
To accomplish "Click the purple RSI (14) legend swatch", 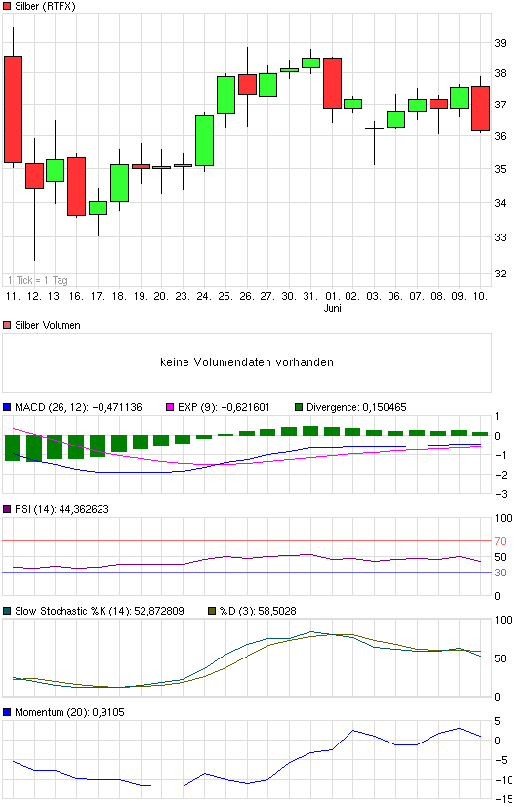I will pyautogui.click(x=7, y=509).
